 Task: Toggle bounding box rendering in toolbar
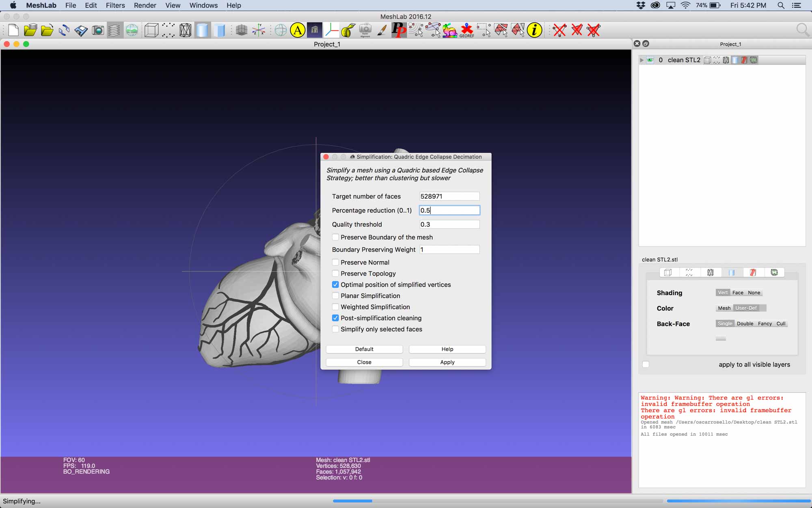coord(151,30)
